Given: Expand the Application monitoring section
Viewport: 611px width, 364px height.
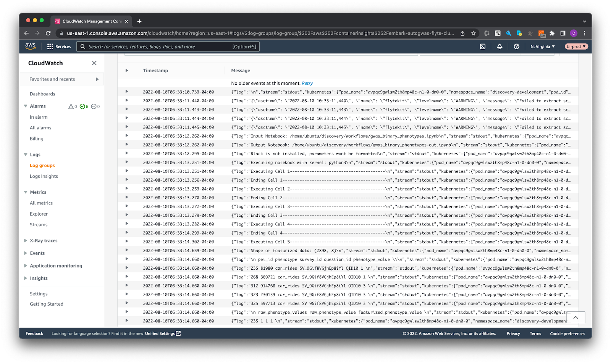Looking at the screenshot, I should point(26,266).
